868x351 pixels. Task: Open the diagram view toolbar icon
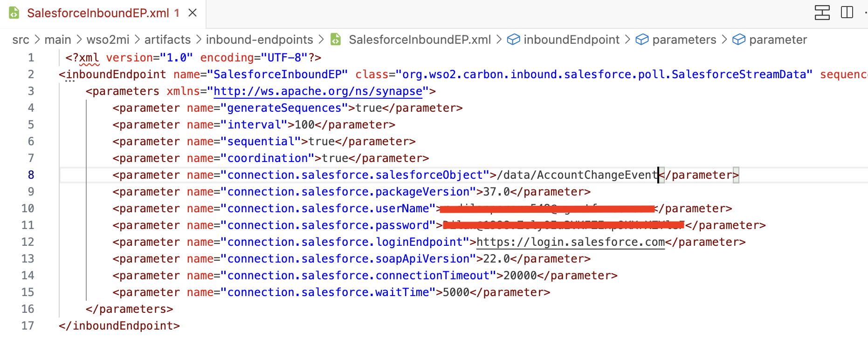coord(822,13)
